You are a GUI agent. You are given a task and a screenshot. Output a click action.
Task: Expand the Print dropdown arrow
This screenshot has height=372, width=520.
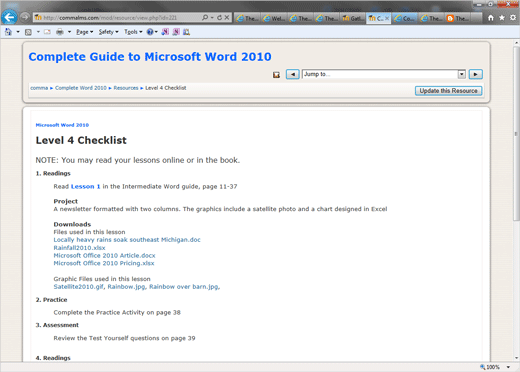pyautogui.click(x=69, y=32)
